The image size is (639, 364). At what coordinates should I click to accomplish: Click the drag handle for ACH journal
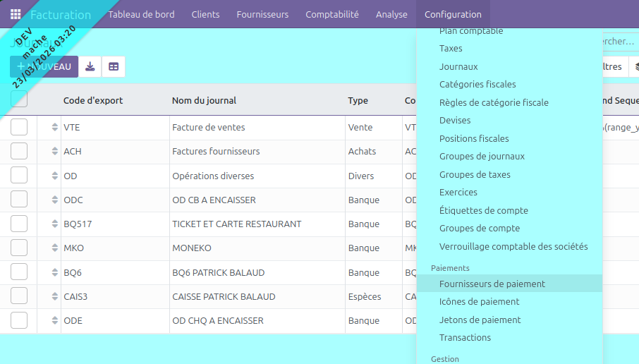[x=54, y=152]
